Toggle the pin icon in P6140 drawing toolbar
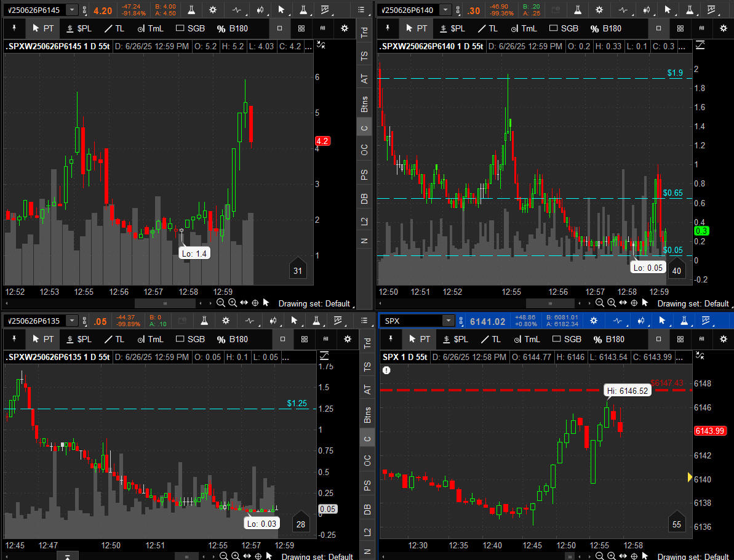 click(x=388, y=28)
